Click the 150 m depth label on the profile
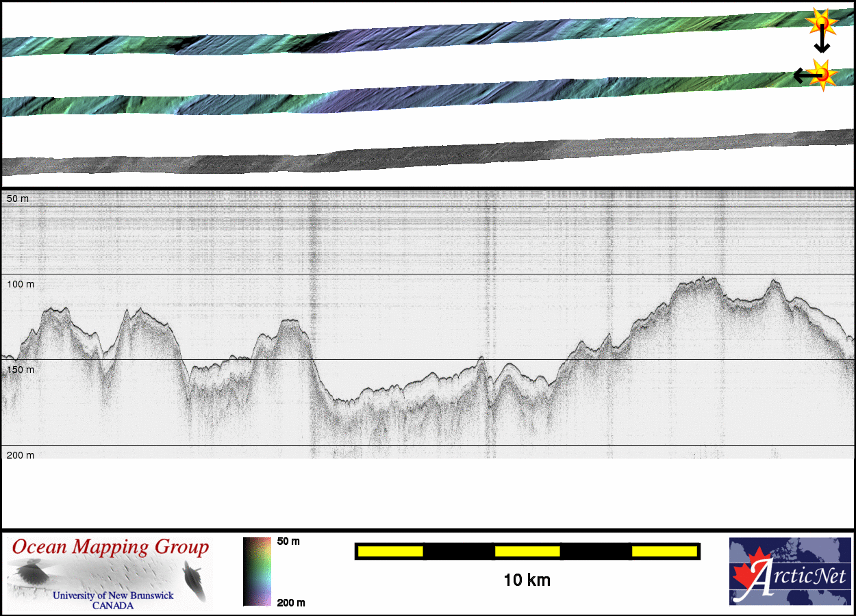The image size is (856, 616). point(21,370)
